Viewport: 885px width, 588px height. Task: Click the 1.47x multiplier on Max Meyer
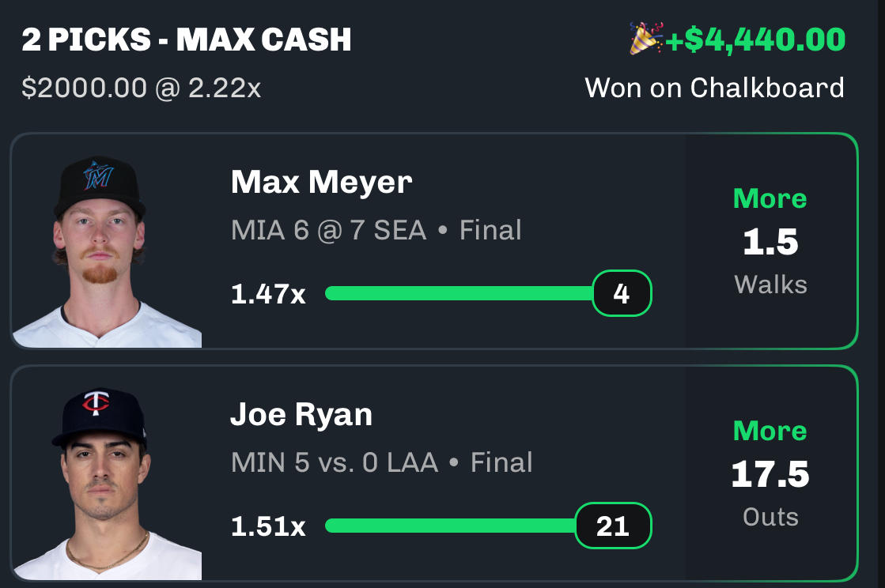[268, 294]
